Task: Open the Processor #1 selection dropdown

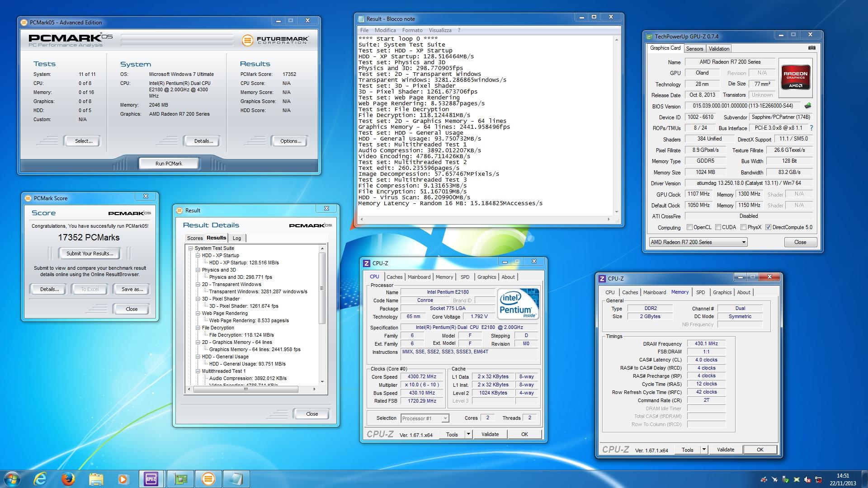Action: pos(425,418)
